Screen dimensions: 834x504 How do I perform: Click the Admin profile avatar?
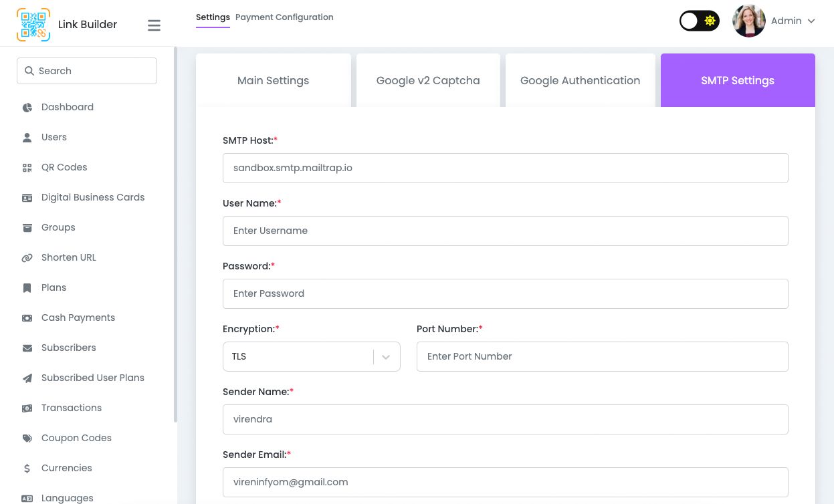tap(748, 21)
